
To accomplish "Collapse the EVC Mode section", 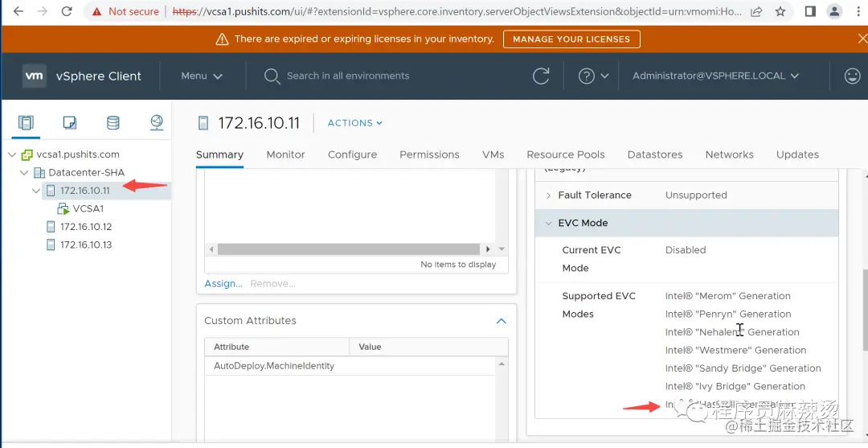I will click(x=549, y=223).
